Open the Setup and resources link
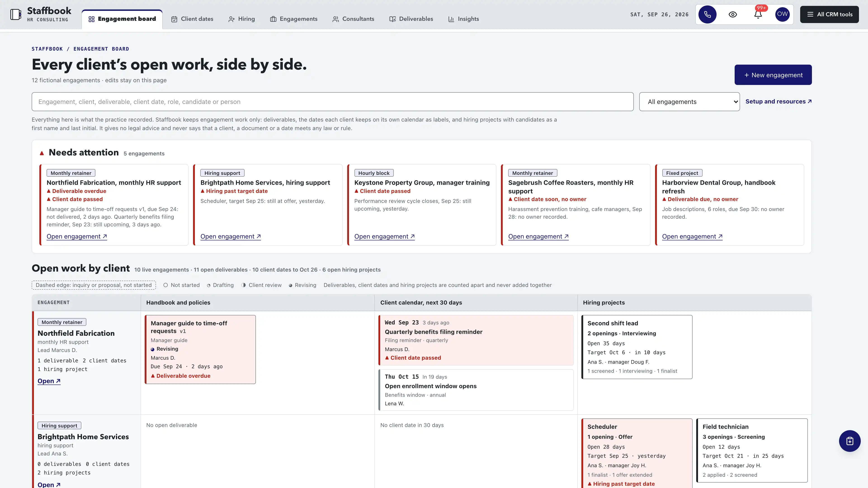This screenshot has width=868, height=488. pyautogui.click(x=778, y=101)
